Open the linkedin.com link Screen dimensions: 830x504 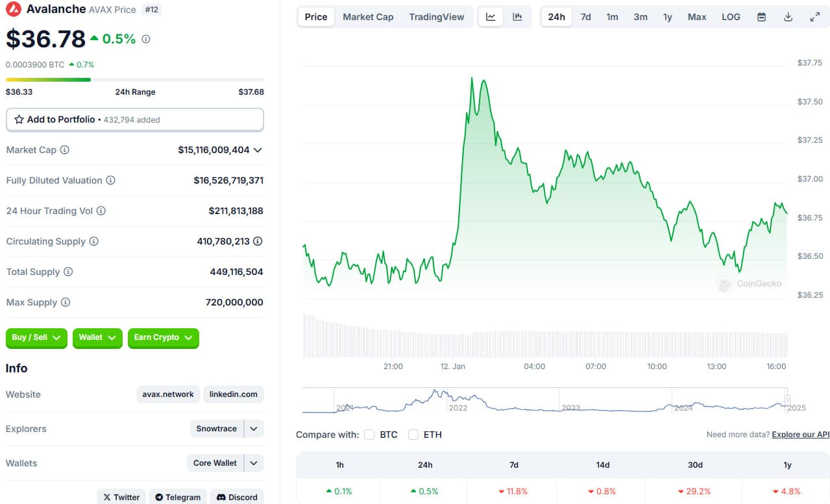234,394
